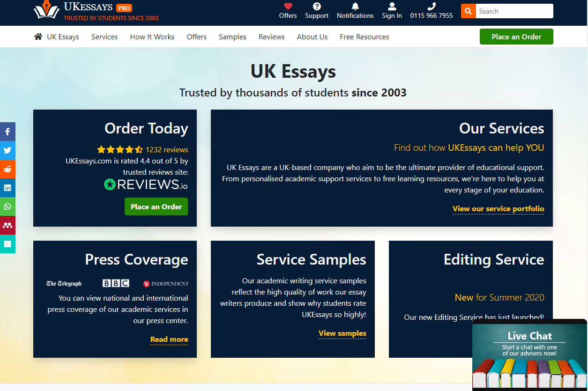Click the Support question mark icon
The image size is (588, 391).
[316, 6]
